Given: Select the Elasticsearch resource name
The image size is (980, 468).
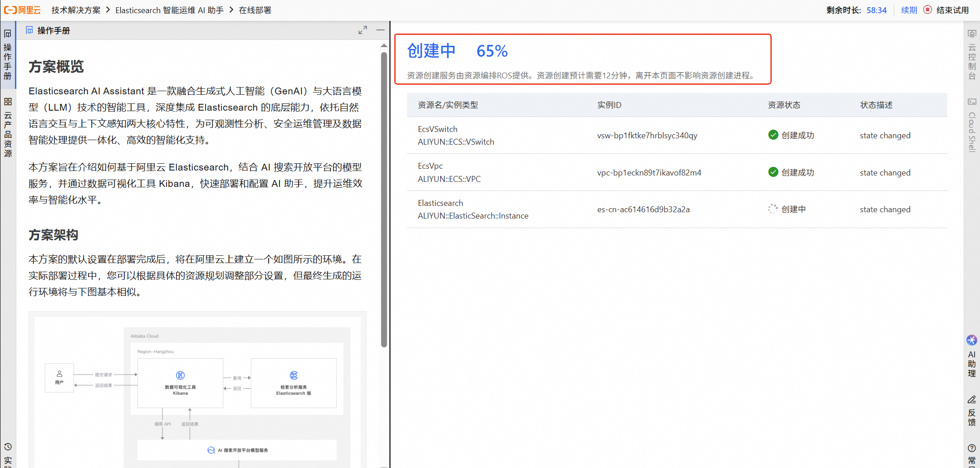Looking at the screenshot, I should [441, 203].
